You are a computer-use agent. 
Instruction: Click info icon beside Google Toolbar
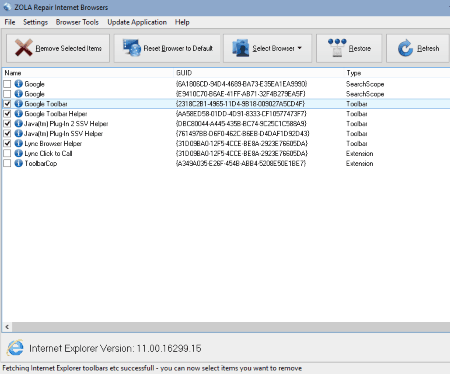[x=19, y=104]
